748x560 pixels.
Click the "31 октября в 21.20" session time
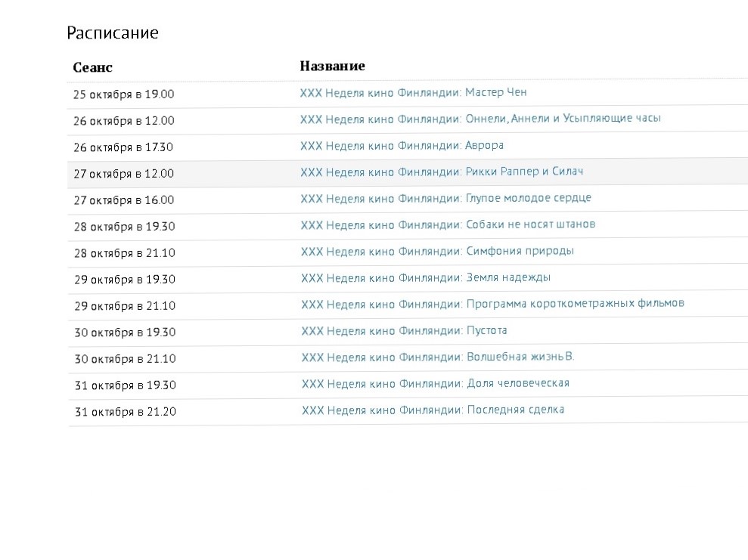(x=125, y=412)
